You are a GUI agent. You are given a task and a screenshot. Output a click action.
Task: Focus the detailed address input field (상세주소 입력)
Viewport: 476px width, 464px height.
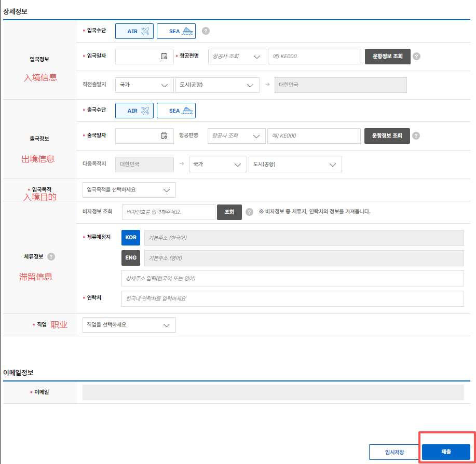[293, 279]
